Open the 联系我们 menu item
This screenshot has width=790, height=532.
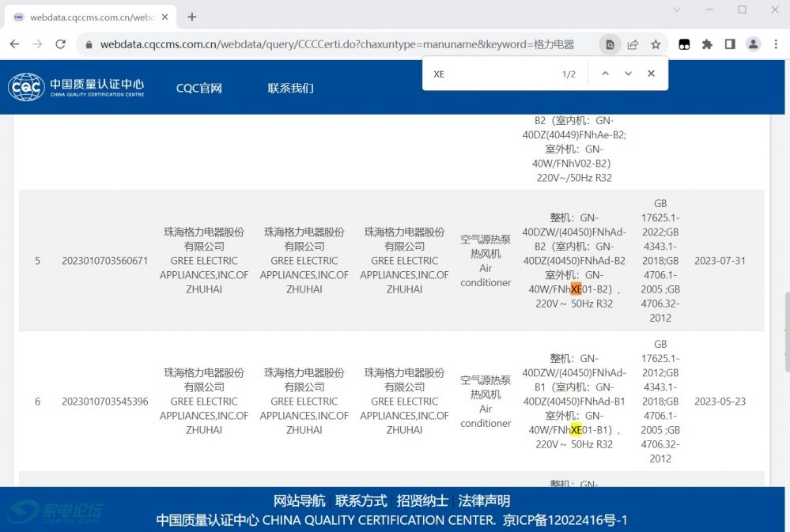[x=290, y=88]
